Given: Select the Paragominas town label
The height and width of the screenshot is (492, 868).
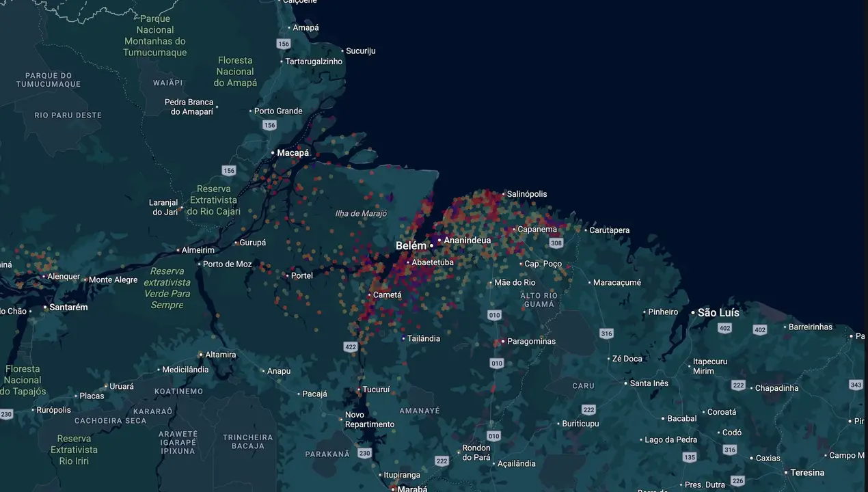Looking at the screenshot, I should [x=532, y=342].
